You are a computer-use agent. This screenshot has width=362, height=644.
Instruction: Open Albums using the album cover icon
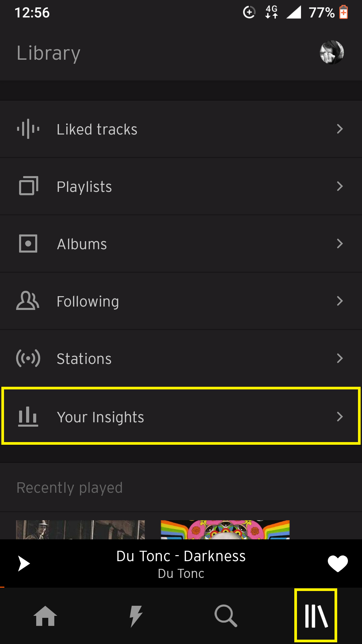28,244
